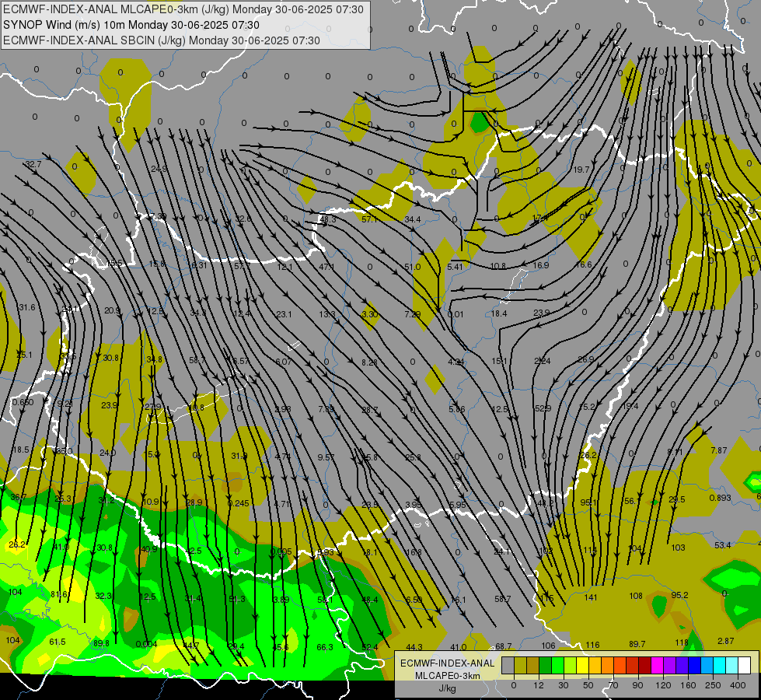Viewport: 761px width, 700px height.
Task: Click the map value 103
Action: click(x=678, y=548)
